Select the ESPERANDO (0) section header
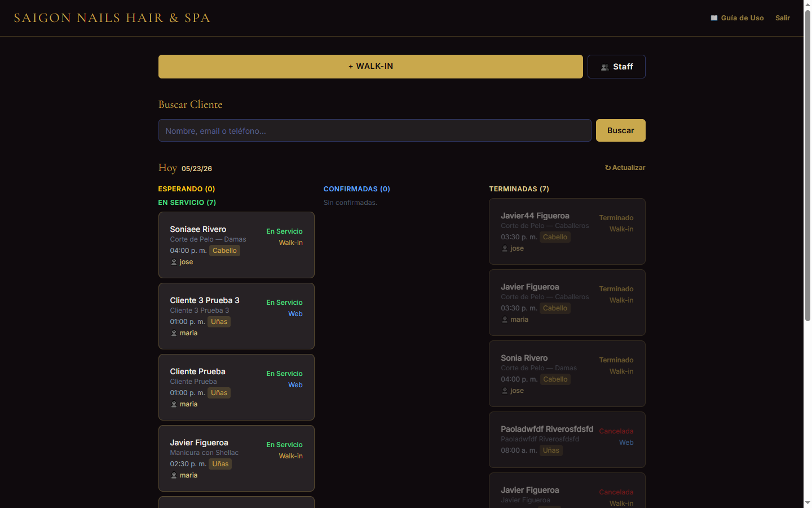 point(187,189)
